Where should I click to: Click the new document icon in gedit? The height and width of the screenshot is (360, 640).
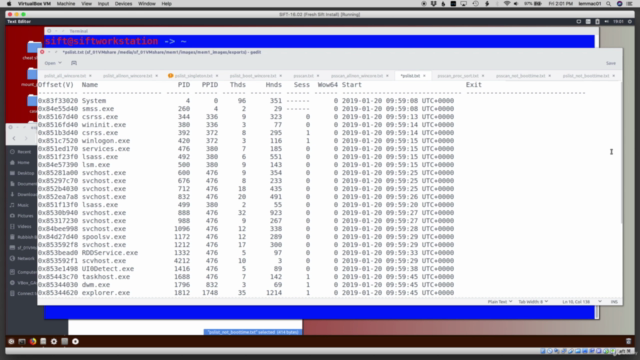74,63
